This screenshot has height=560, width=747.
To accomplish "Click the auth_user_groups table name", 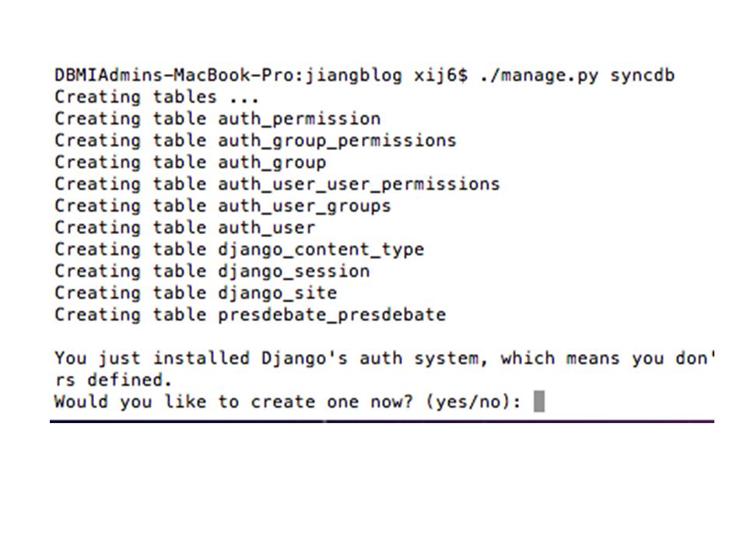I will [304, 206].
